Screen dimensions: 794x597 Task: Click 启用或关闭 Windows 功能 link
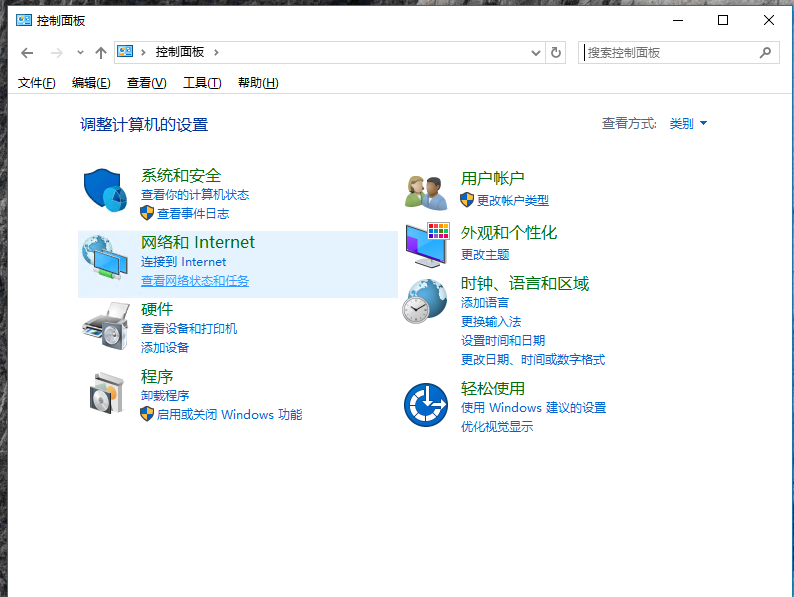pos(229,415)
